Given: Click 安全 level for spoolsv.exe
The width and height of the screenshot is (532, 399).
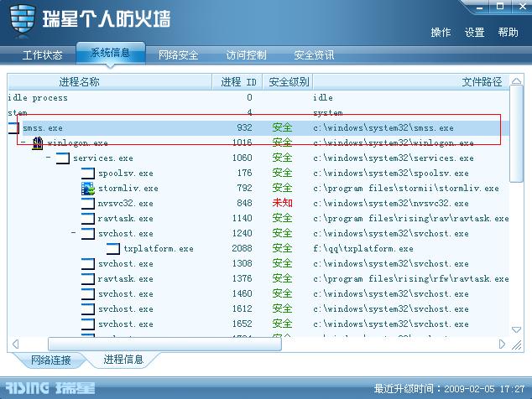Looking at the screenshot, I should coord(282,173).
